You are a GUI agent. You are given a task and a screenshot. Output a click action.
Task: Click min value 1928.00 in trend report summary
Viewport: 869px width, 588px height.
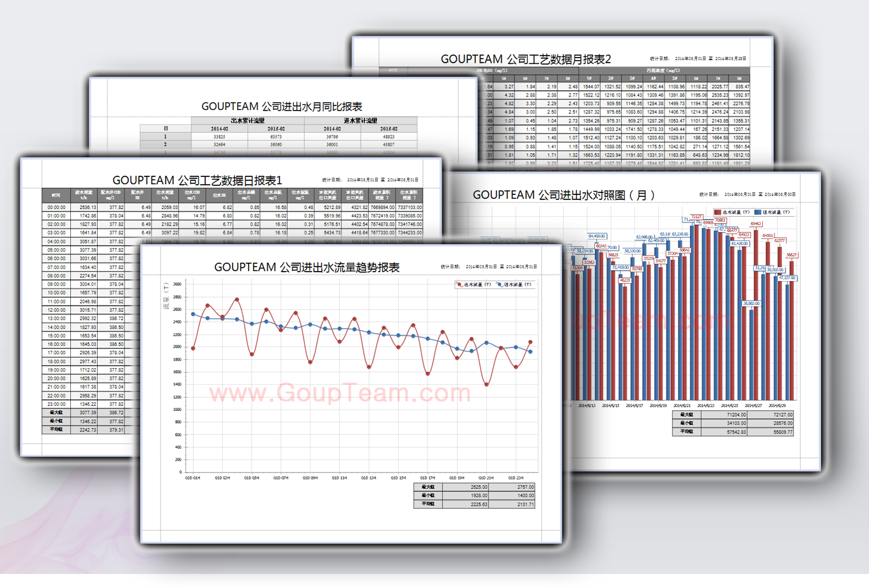click(479, 495)
